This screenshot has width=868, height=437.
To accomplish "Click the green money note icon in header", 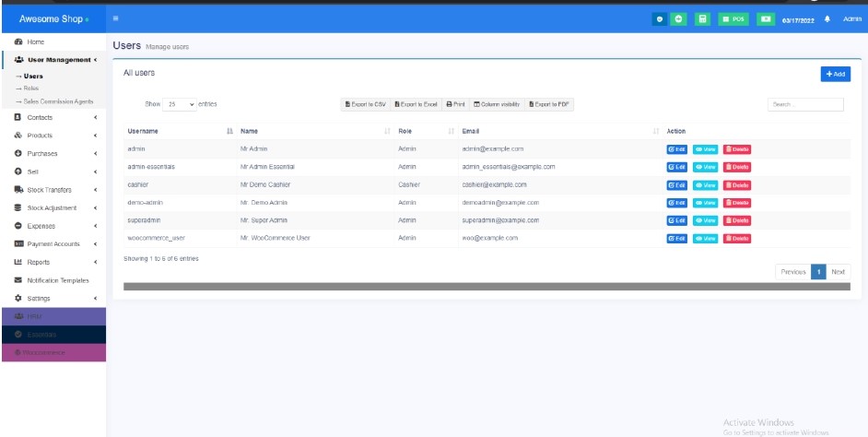I will click(x=766, y=18).
